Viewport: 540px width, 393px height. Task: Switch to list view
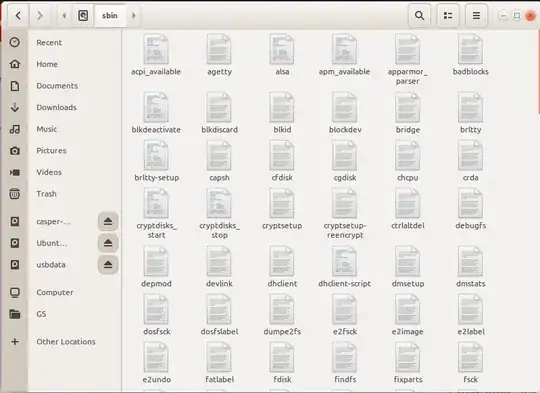[x=448, y=15]
